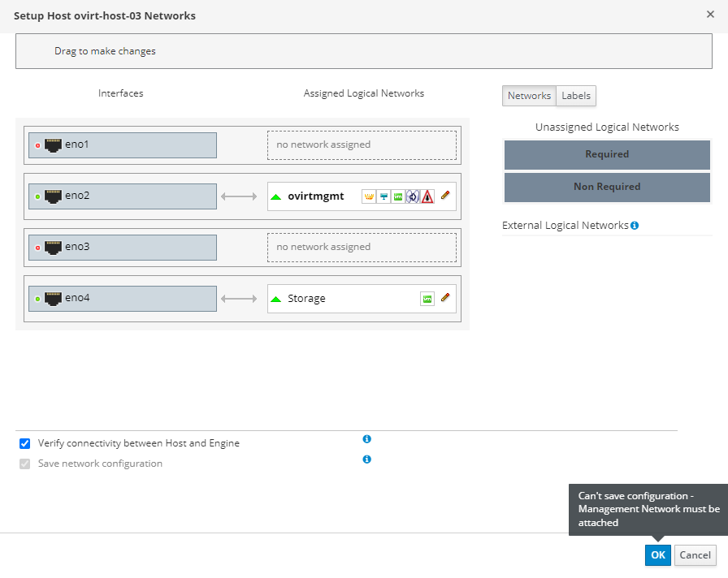
Task: Select the eno1 interface box
Action: 123,145
